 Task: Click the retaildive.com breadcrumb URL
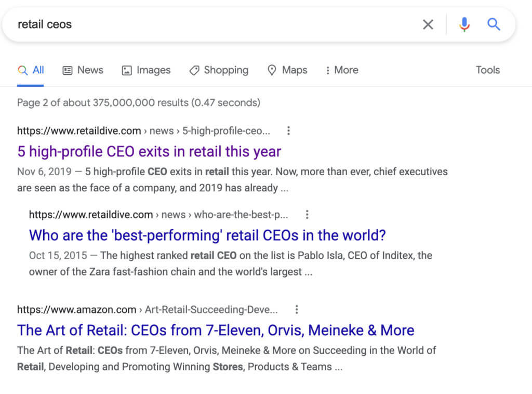pos(79,131)
